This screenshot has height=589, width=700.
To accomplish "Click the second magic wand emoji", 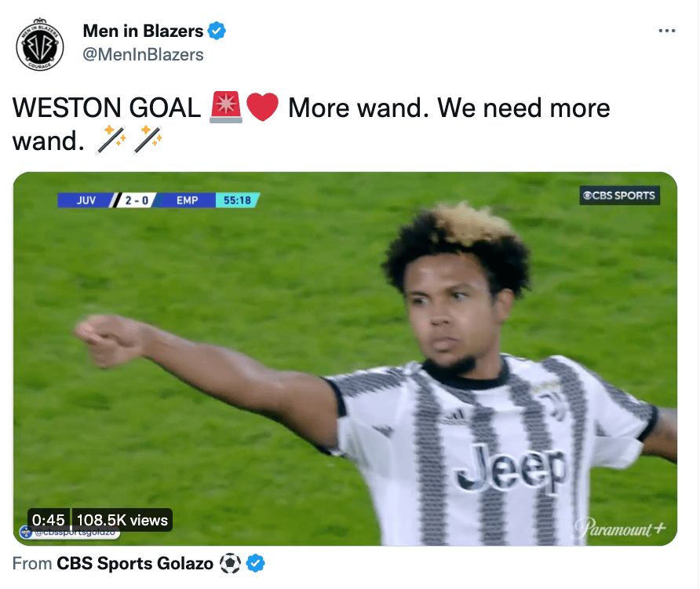I will point(148,141).
